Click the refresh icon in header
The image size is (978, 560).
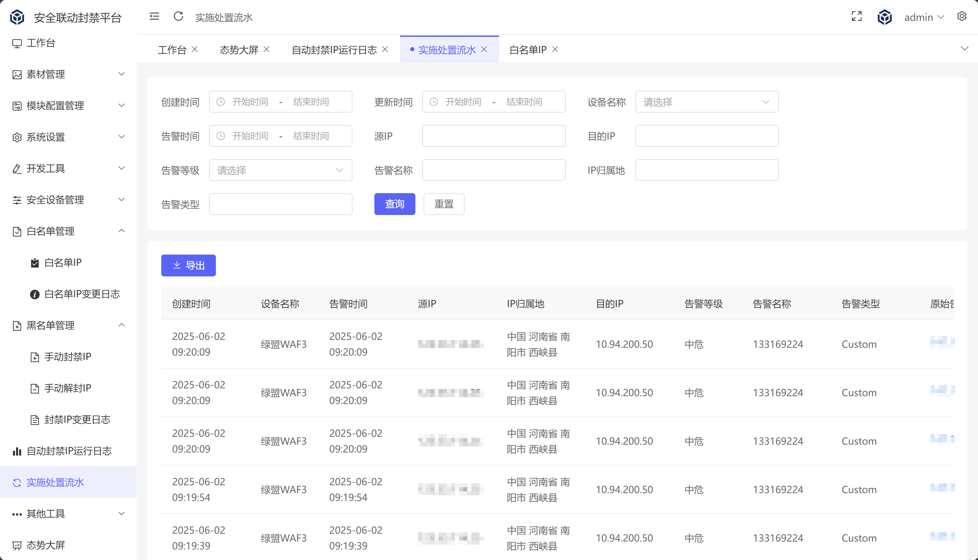(178, 16)
